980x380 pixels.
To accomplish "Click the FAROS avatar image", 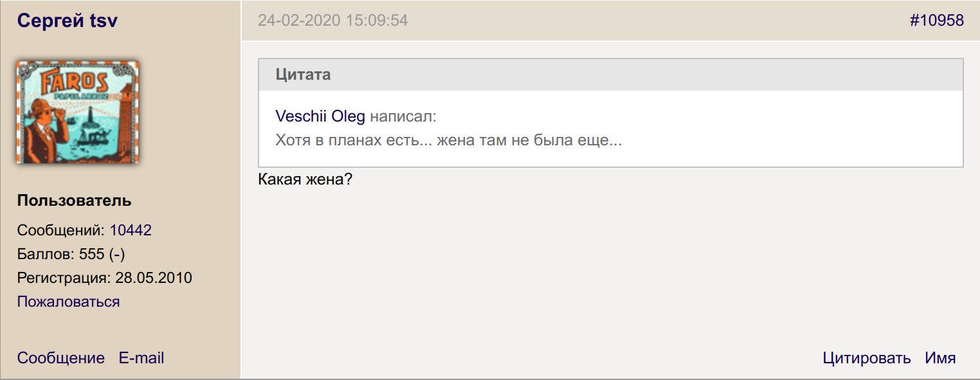I will [x=77, y=112].
